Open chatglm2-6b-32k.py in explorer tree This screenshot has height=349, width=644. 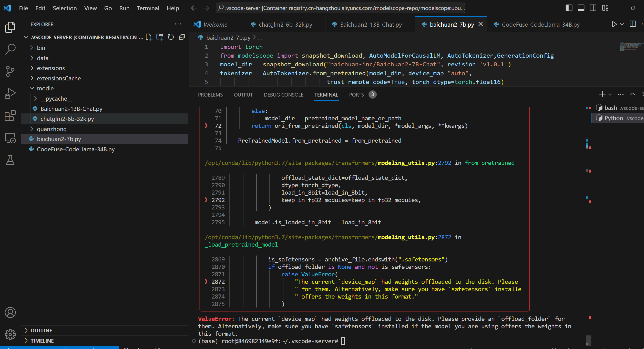105,119
